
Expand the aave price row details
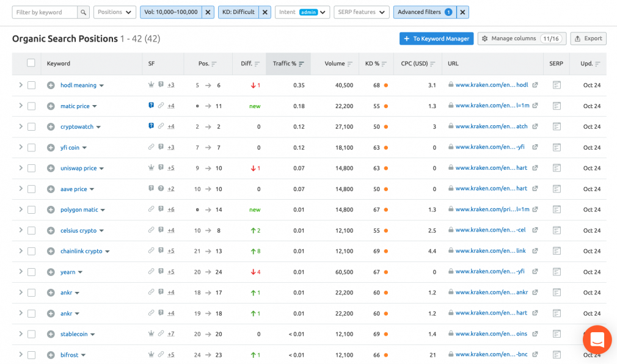tap(20, 189)
